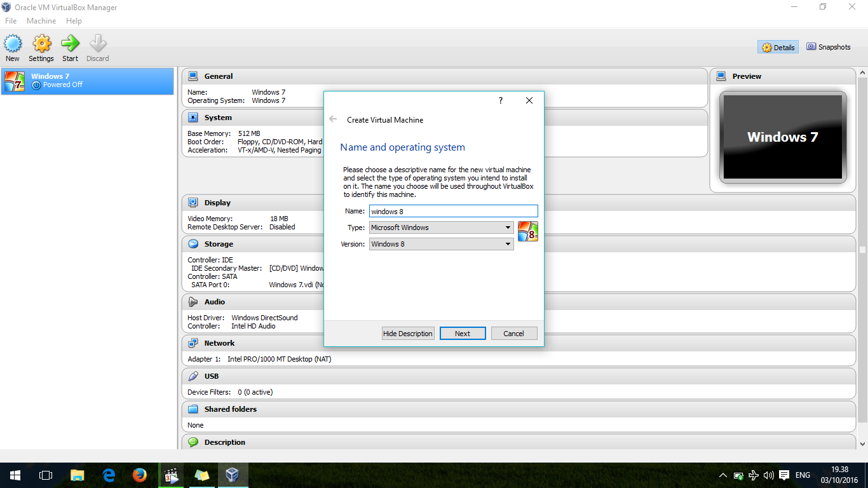Click the Network section icon
Image resolution: width=868 pixels, height=488 pixels.
point(193,343)
